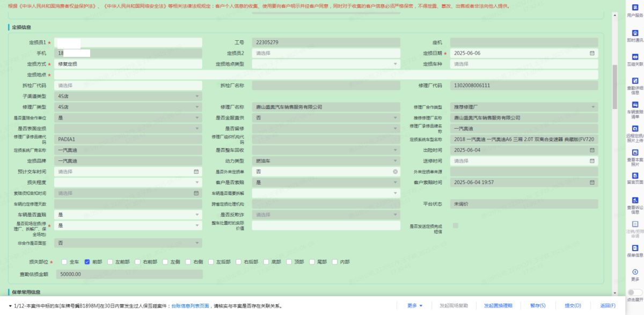Click the 提交(D) button
This screenshot has width=644, height=315.
(x=573, y=306)
